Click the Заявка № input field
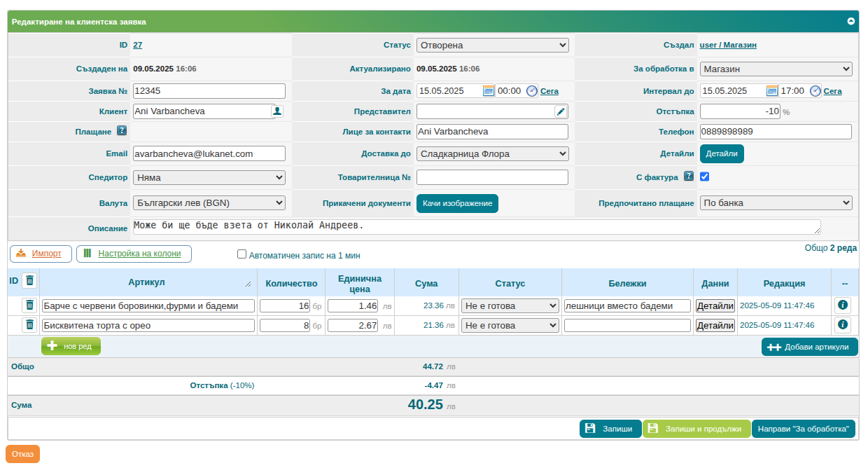The width and height of the screenshot is (868, 468). (209, 90)
